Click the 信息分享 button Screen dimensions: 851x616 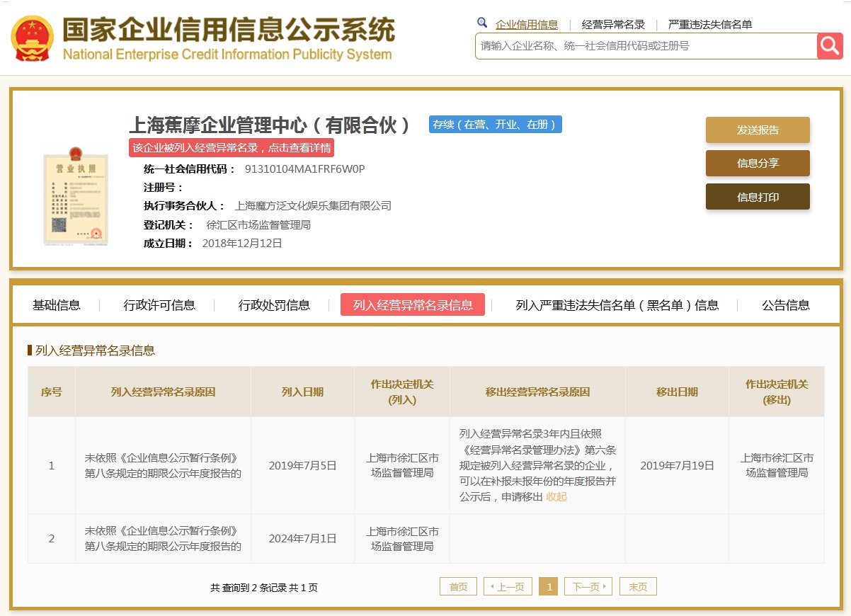[x=758, y=164]
